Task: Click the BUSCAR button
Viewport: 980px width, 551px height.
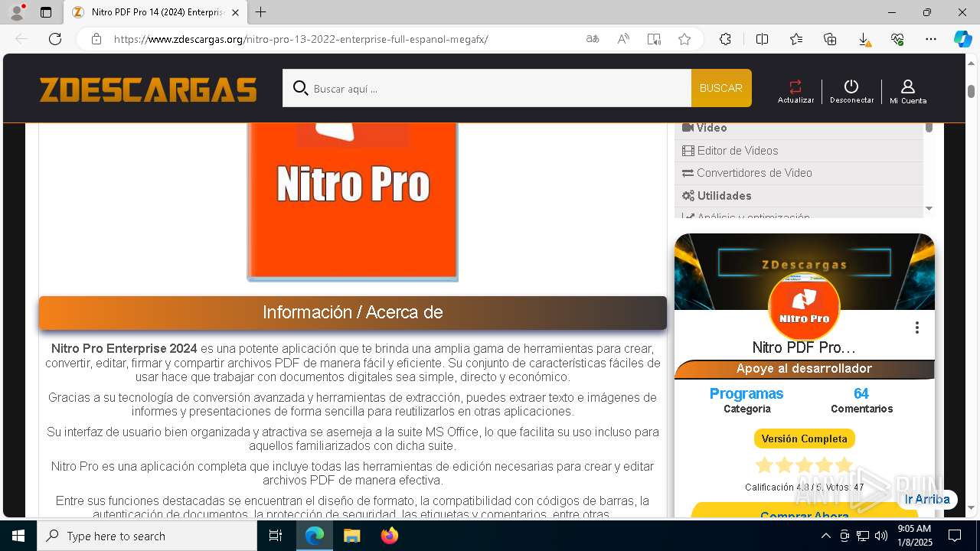Action: (x=721, y=88)
